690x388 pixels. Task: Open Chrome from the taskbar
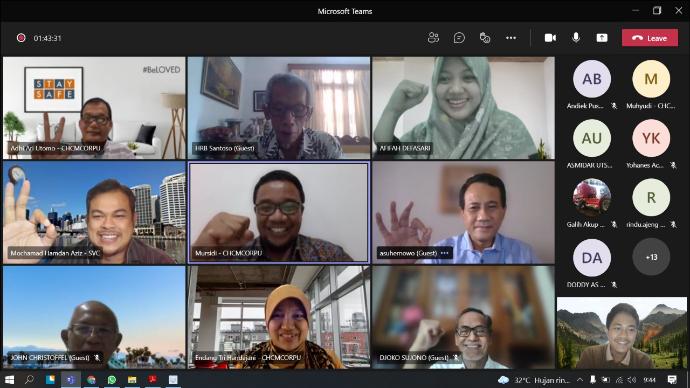pyautogui.click(x=91, y=379)
